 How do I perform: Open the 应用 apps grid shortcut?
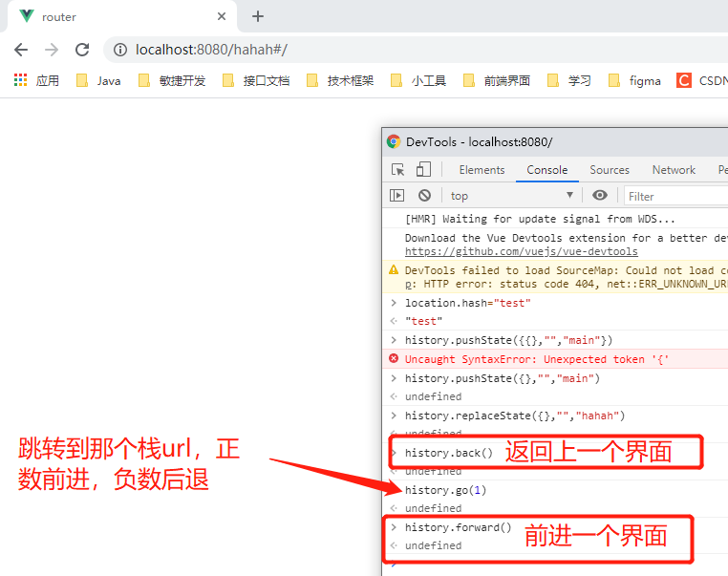click(36, 80)
